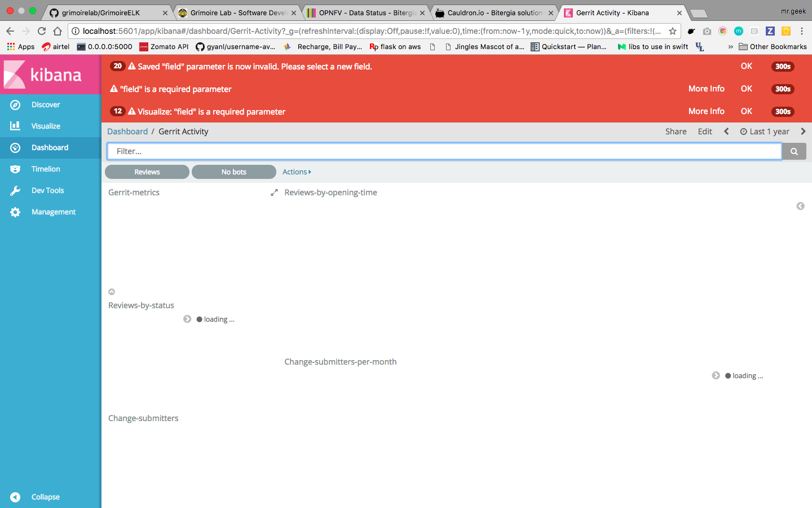
Task: Open Visualize in the sidebar
Action: point(46,126)
